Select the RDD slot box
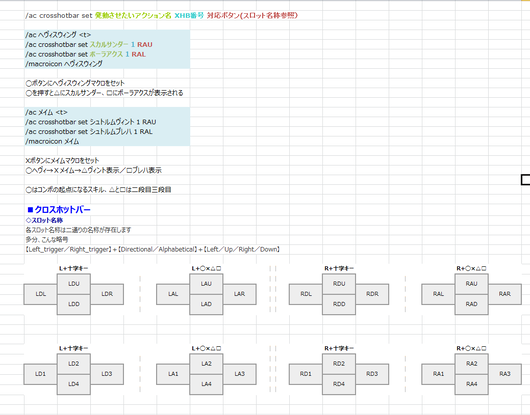530x415 pixels. pos(339,304)
